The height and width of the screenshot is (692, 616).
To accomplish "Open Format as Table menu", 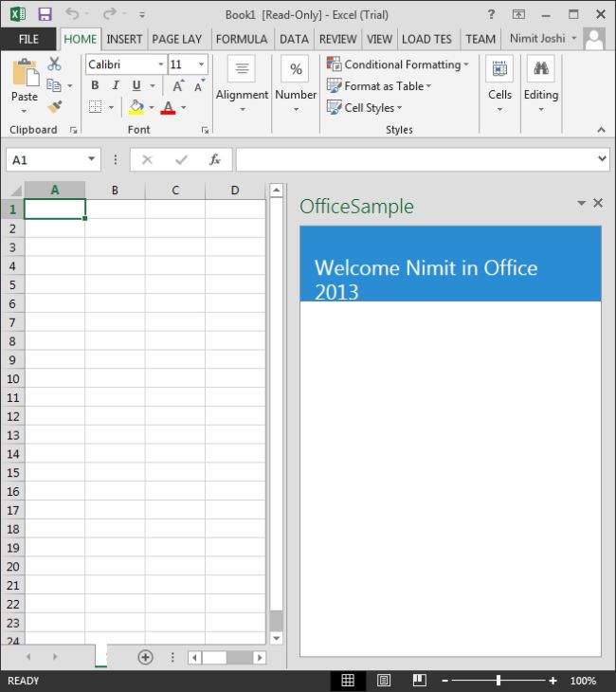I will pos(379,86).
